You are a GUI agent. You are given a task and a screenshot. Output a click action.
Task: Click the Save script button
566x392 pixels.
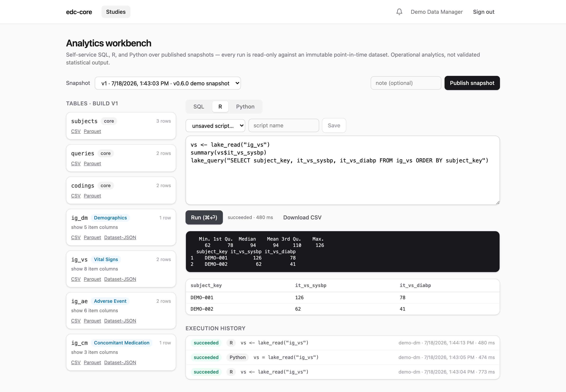tap(334, 125)
